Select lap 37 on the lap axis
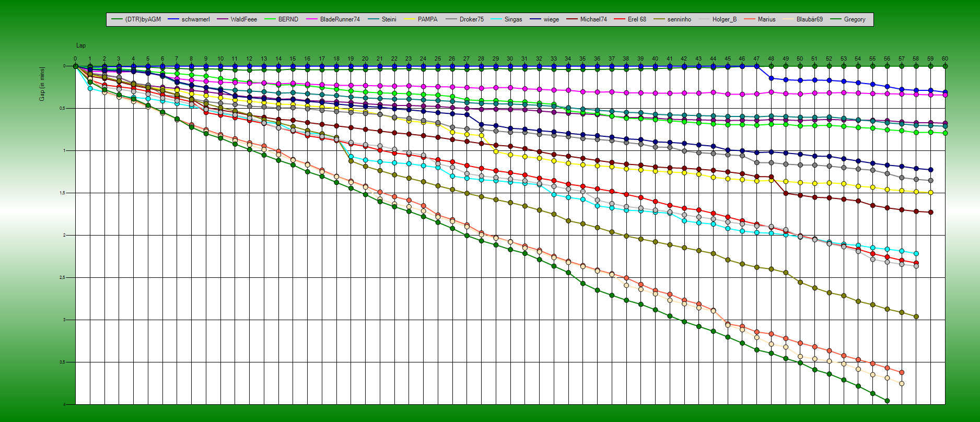 tap(612, 59)
